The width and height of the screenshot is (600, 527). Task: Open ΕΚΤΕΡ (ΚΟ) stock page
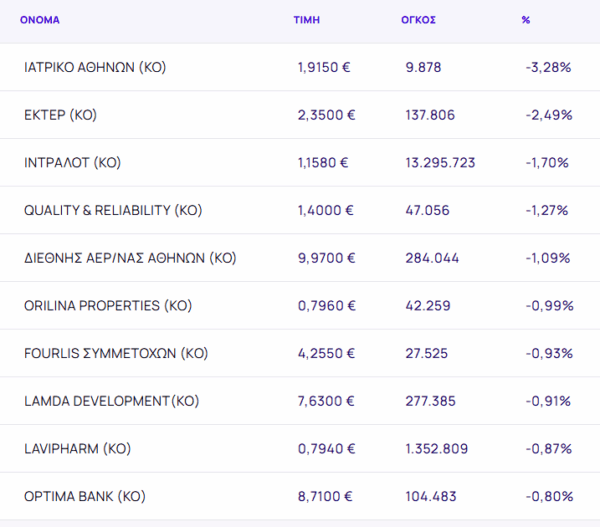click(60, 115)
